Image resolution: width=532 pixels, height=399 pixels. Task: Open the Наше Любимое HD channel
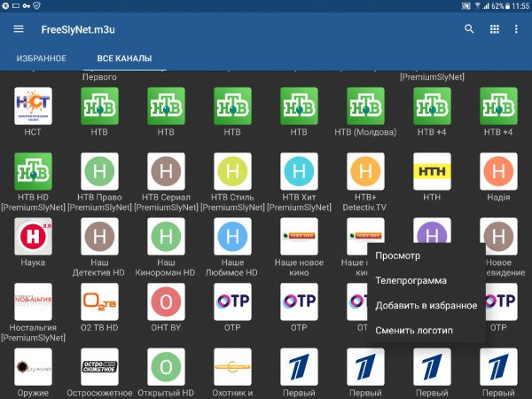(x=232, y=236)
